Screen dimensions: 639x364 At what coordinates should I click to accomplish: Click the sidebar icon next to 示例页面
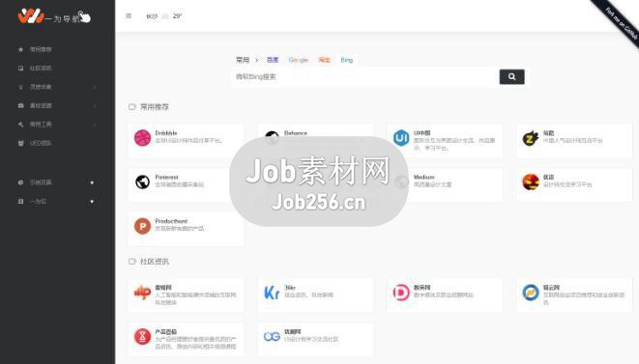[20, 182]
